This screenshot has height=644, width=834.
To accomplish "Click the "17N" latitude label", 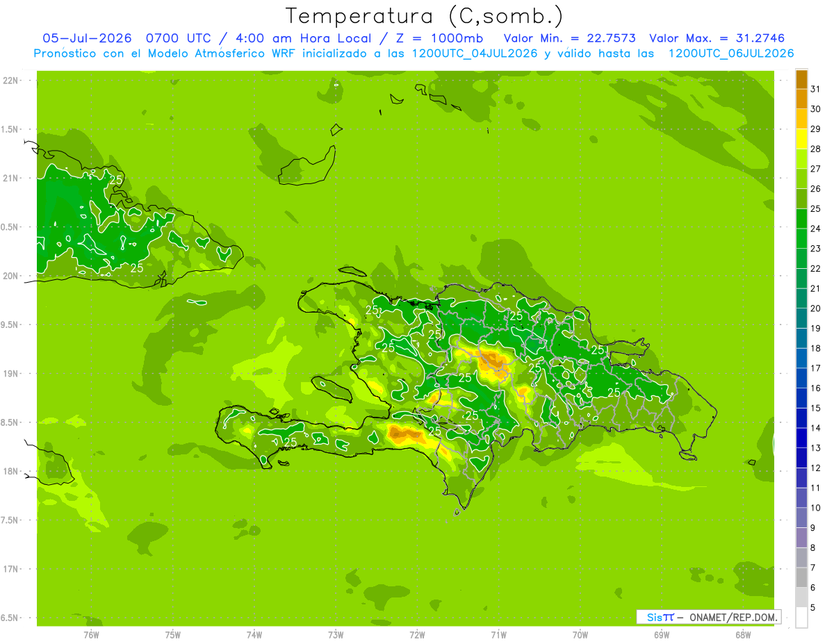I will [10, 569].
